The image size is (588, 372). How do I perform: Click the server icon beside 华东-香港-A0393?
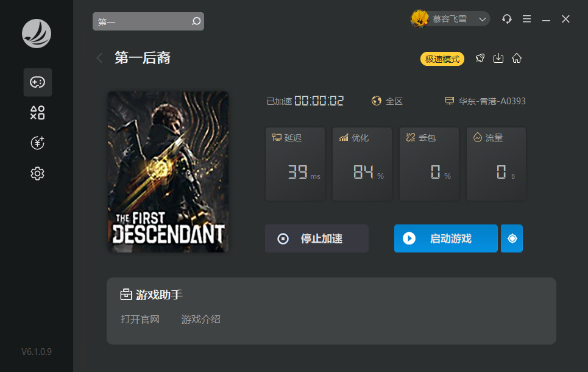449,101
